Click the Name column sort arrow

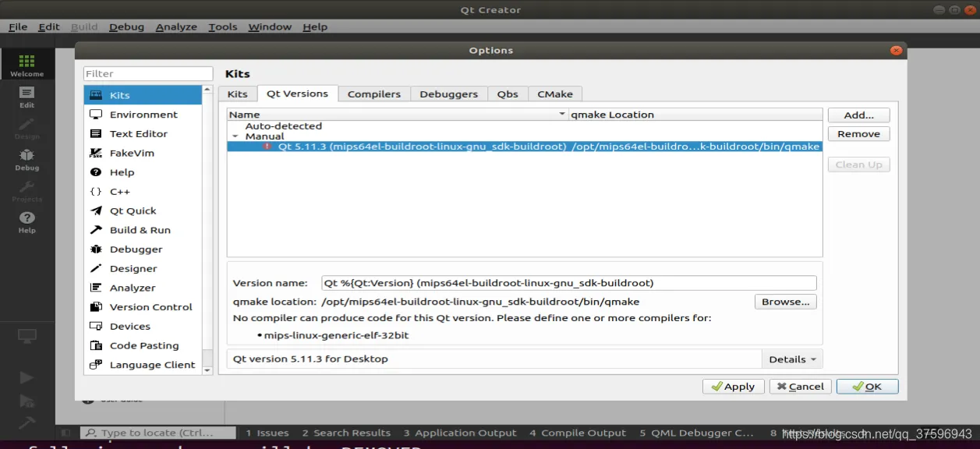pos(562,115)
